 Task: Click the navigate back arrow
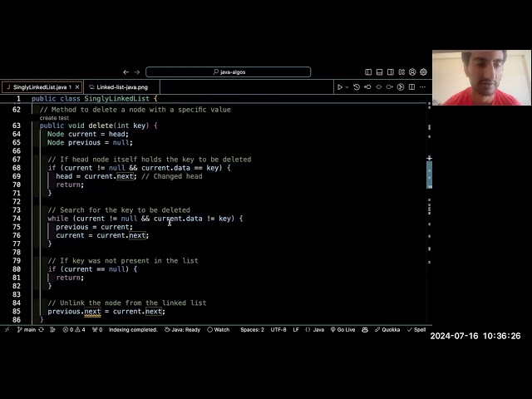coord(126,72)
